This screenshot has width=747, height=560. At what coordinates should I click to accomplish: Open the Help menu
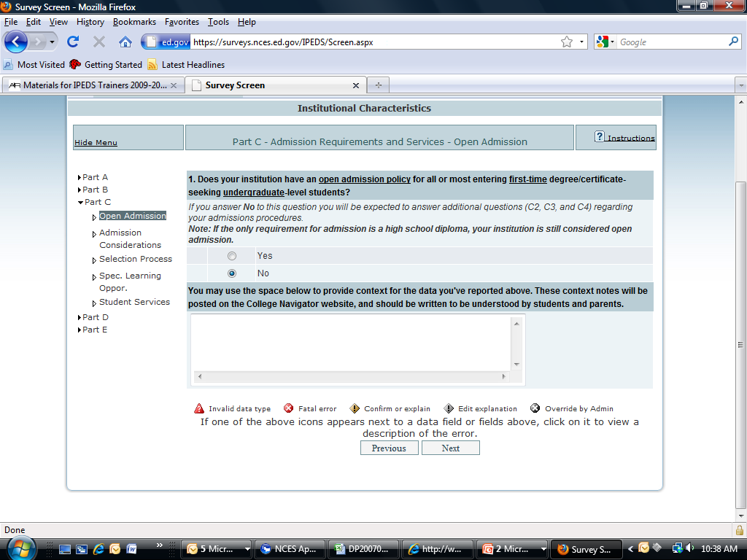[247, 22]
